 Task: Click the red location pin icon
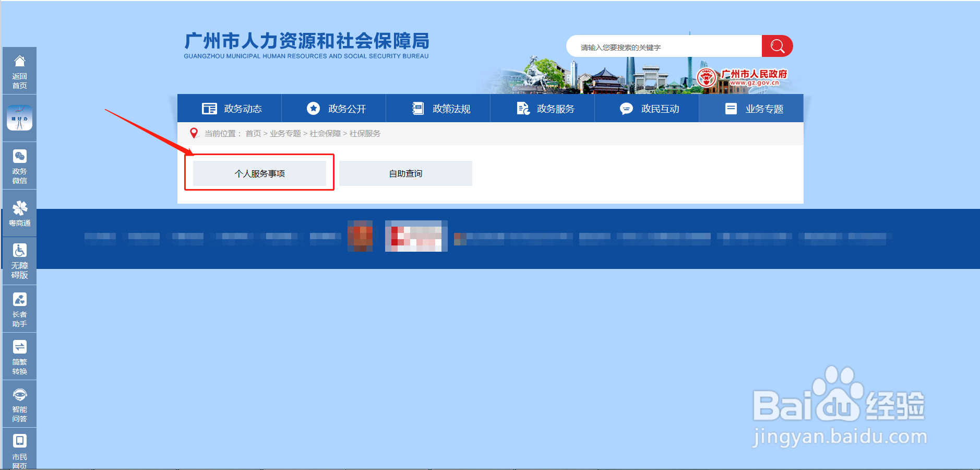(x=194, y=134)
